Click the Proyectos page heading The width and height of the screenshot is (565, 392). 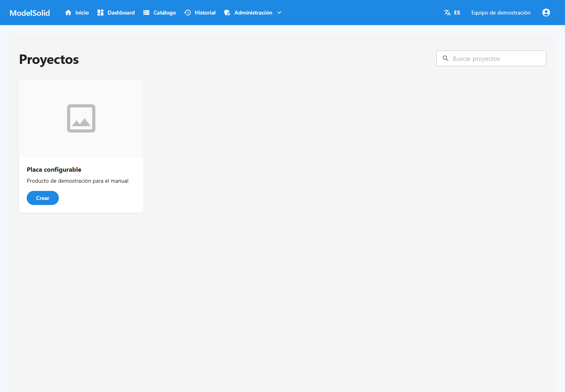[x=49, y=59]
